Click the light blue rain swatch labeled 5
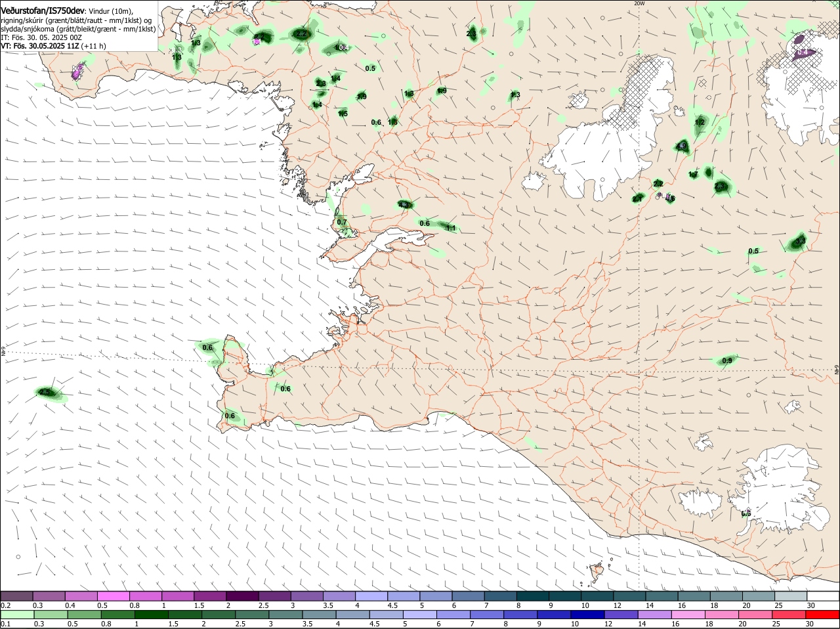 tap(420, 615)
